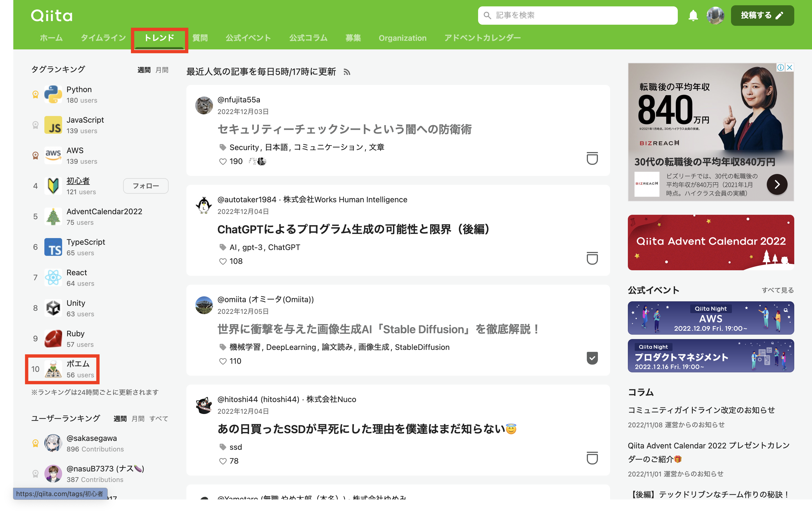Screen dimensions: 812x515
Task: Like heart on the SSD article
Action: click(223, 461)
